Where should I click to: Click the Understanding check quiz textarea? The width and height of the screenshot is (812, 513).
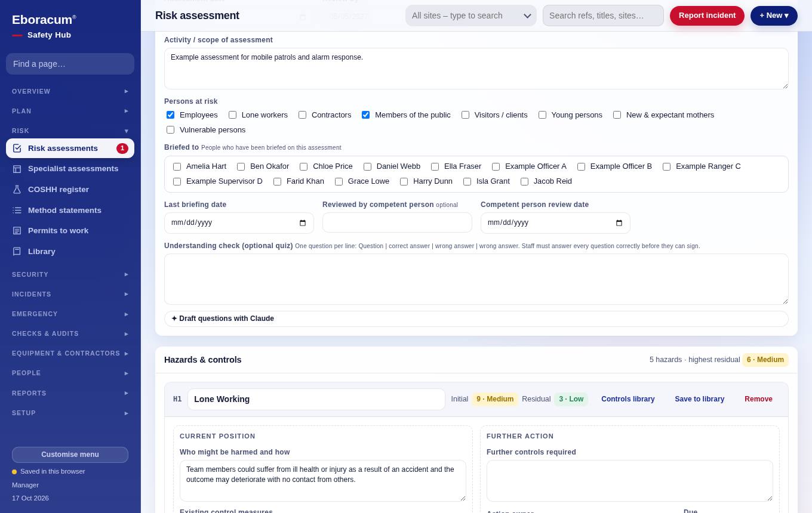(476, 279)
